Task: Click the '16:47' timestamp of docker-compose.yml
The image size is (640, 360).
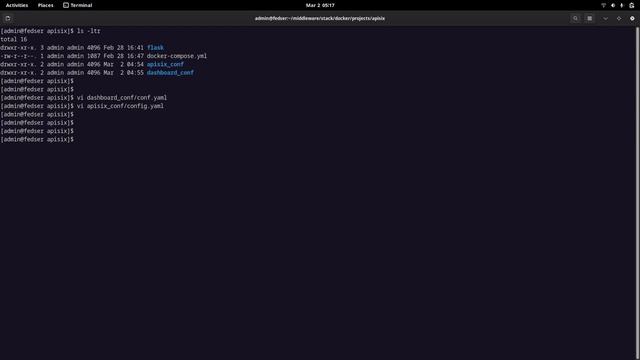Action: pyautogui.click(x=135, y=56)
